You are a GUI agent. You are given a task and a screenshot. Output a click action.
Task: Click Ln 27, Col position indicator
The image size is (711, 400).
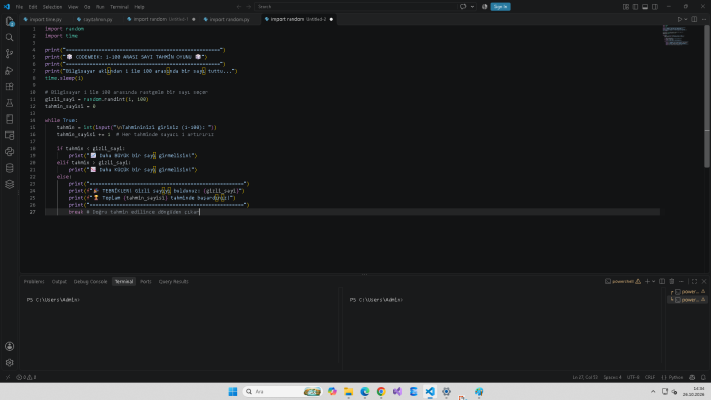pos(585,377)
